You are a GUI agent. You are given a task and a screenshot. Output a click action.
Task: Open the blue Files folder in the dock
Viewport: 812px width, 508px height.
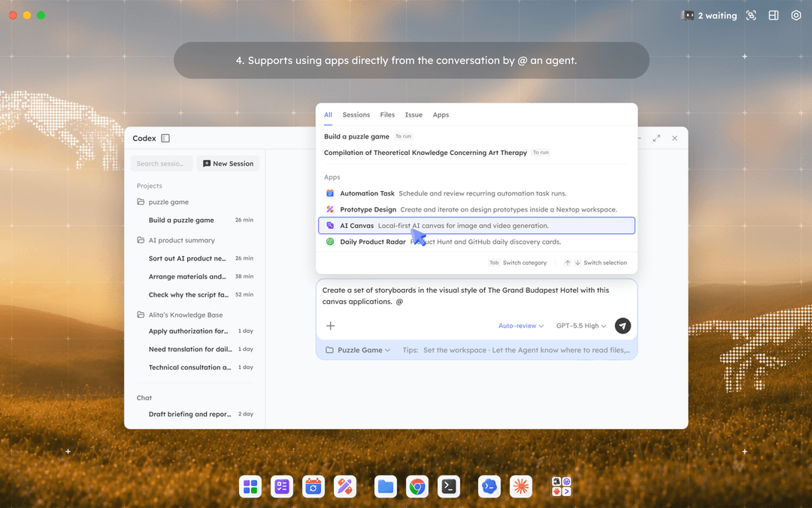[385, 487]
